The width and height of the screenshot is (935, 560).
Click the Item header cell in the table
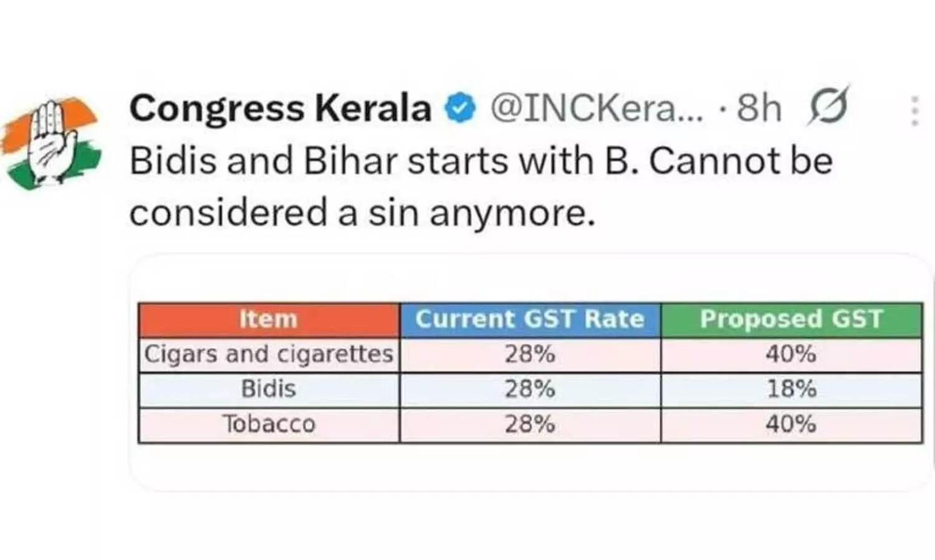point(268,319)
